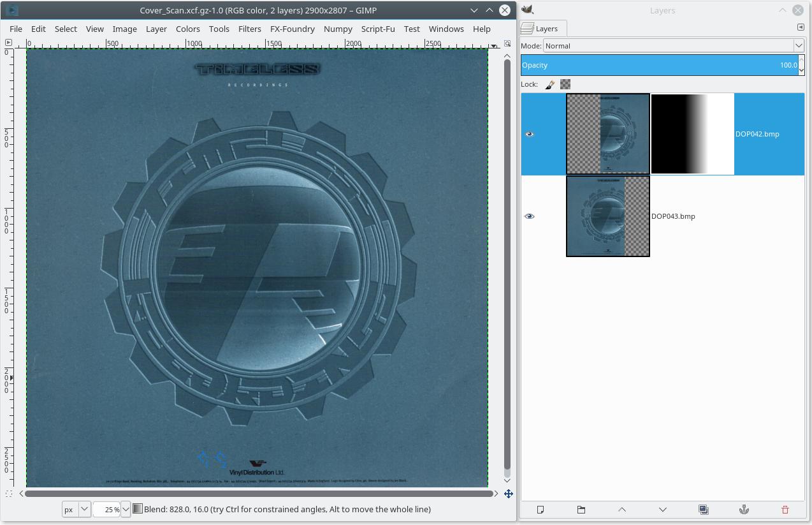Open the Select menu

(66, 29)
